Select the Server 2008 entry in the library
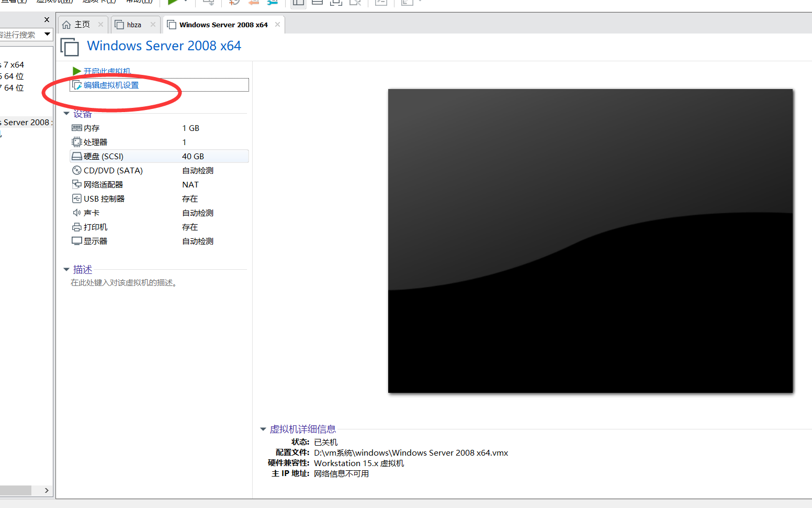812x508 pixels. pyautogui.click(x=26, y=122)
